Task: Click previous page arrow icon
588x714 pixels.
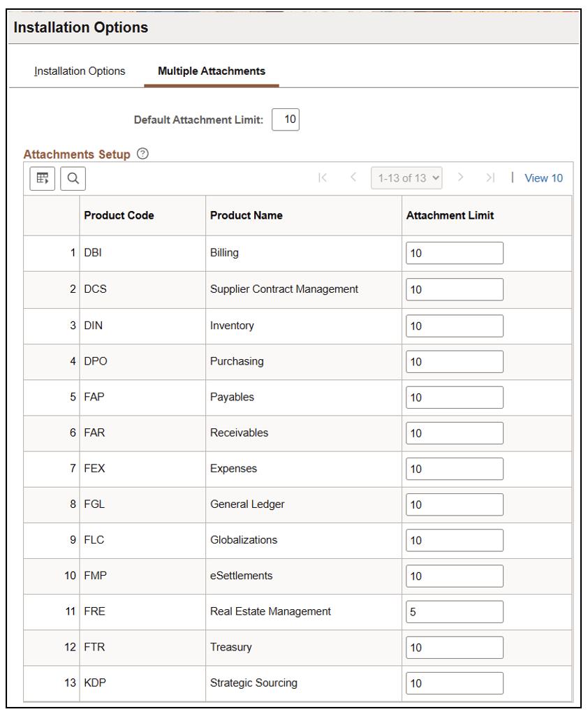Action: click(353, 177)
